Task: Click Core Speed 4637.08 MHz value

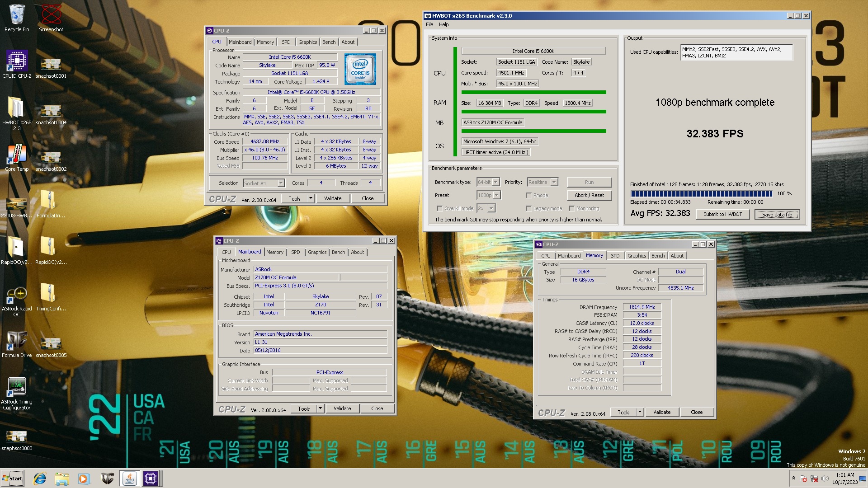Action: coord(265,141)
